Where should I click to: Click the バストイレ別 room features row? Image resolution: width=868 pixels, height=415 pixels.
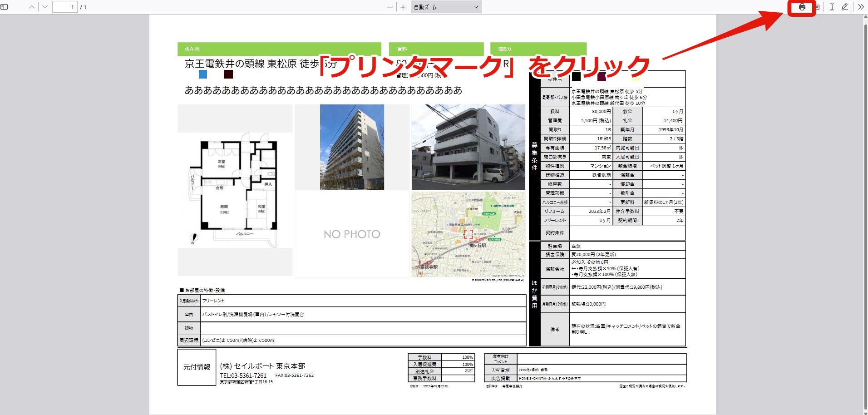click(x=352, y=314)
